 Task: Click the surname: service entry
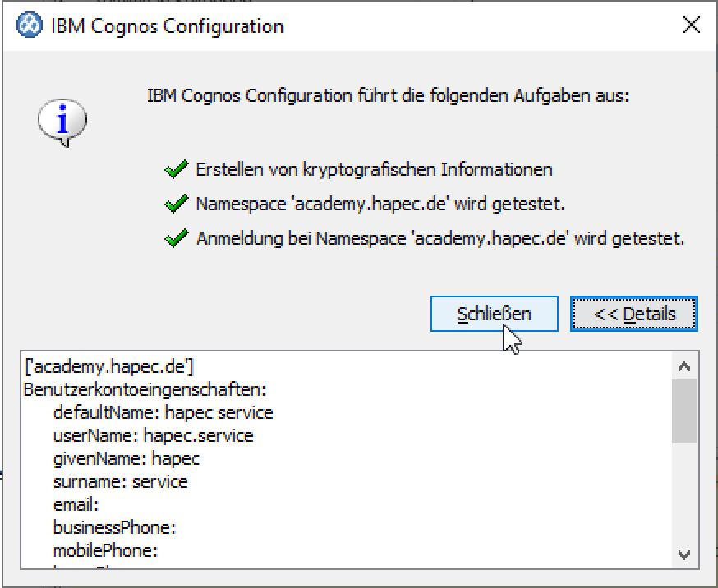[x=120, y=481]
